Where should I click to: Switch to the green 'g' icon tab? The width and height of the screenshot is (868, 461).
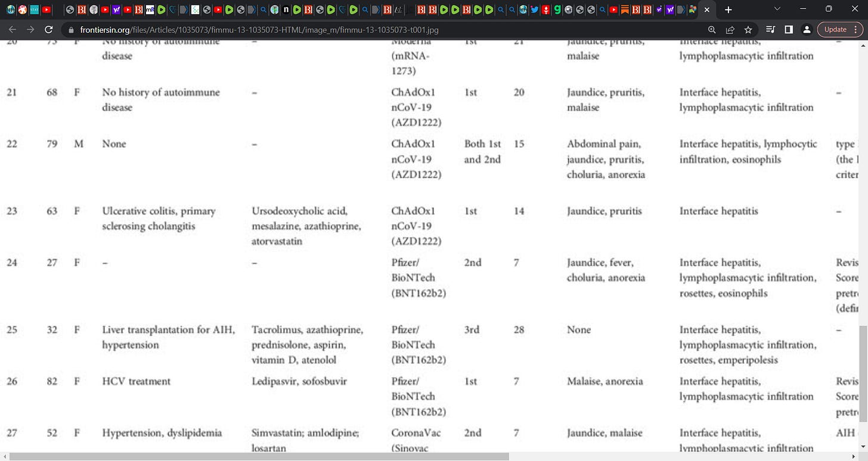(x=557, y=10)
